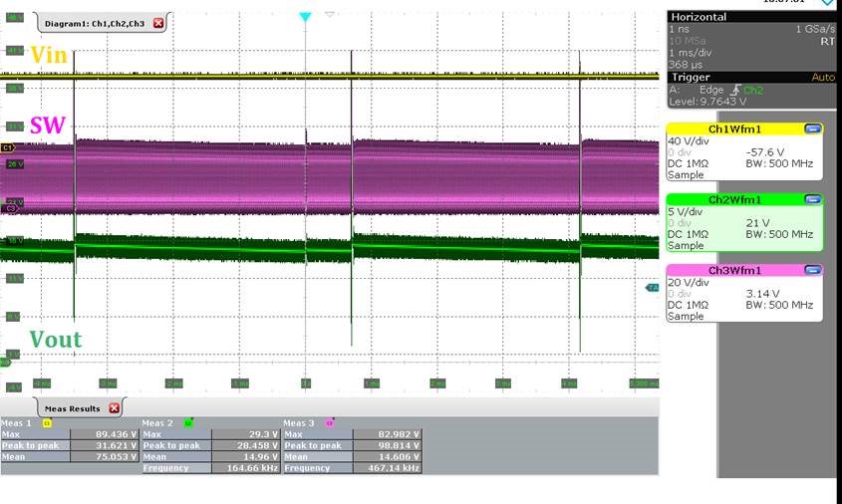Click the Meas 2 header label

[x=157, y=423]
